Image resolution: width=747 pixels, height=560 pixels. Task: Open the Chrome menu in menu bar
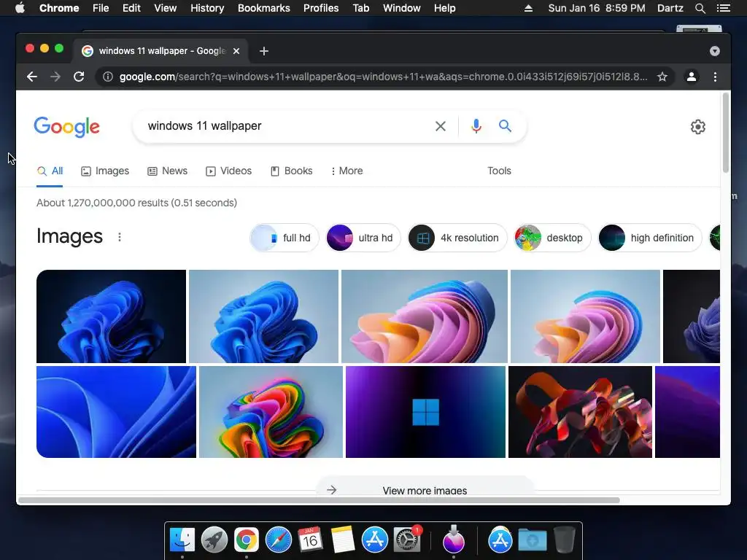tap(59, 8)
